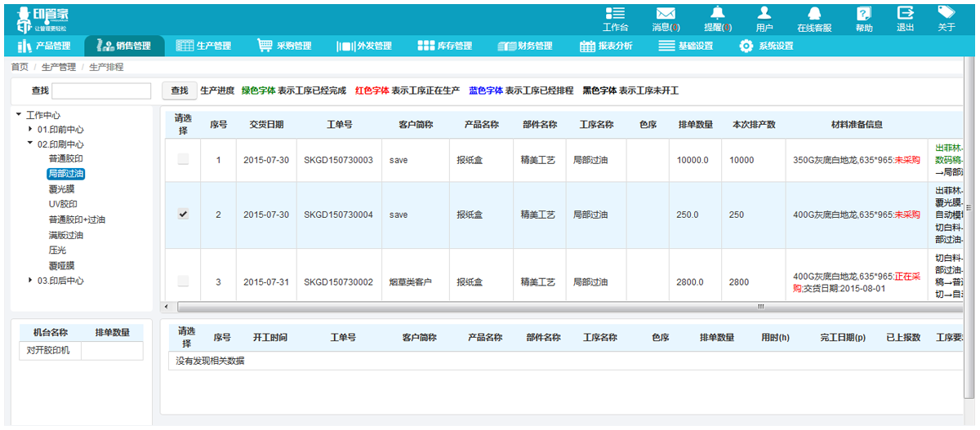Select 覆光膜 in the tree
980x430 pixels.
[x=61, y=188]
